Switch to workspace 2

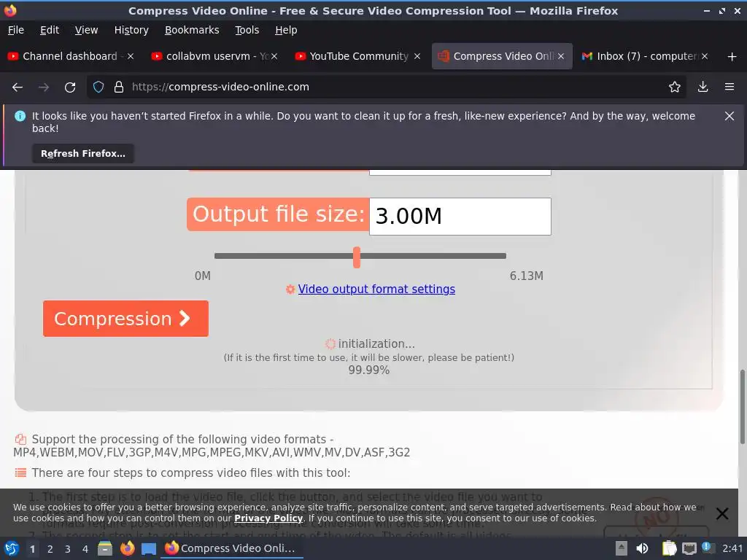tap(50, 549)
